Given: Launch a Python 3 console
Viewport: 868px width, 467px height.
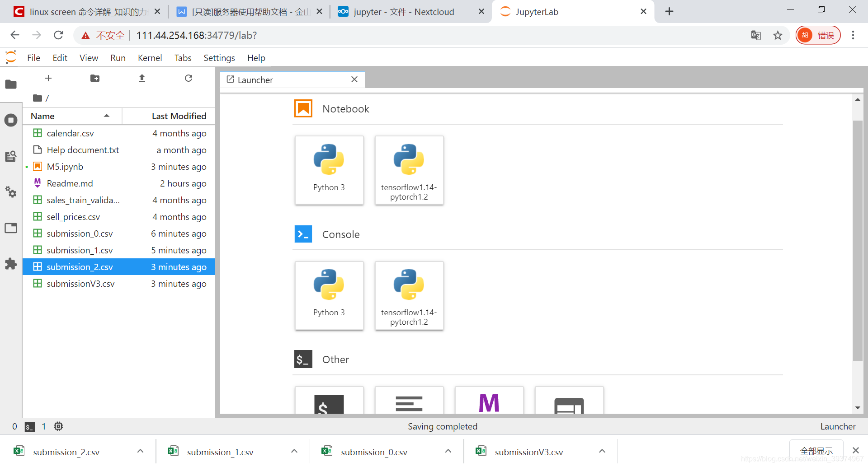Looking at the screenshot, I should [329, 296].
